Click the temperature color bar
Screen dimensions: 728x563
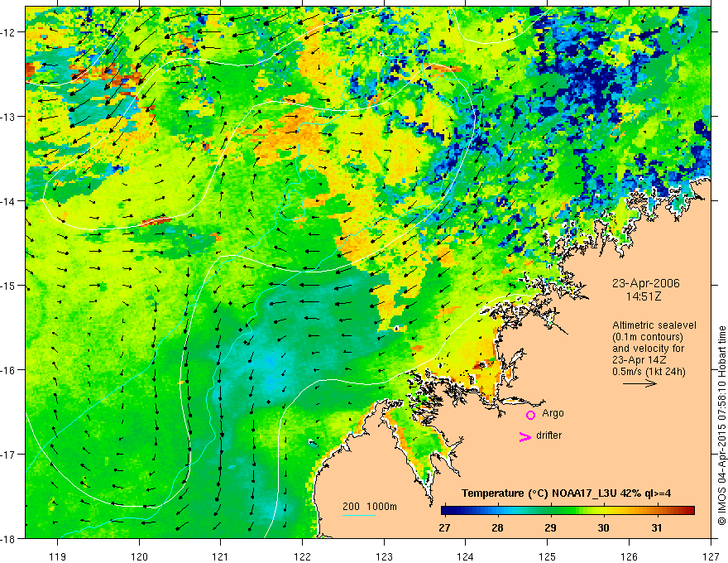coord(568,511)
